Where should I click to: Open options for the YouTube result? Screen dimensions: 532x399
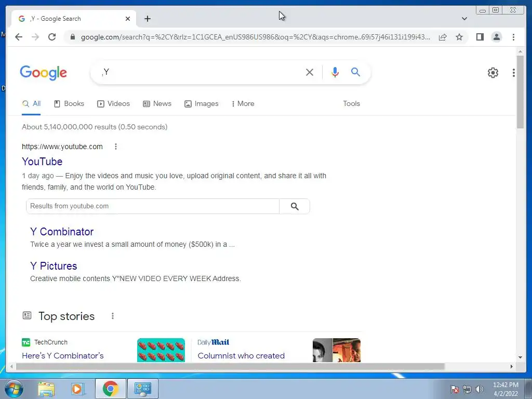pyautogui.click(x=116, y=147)
